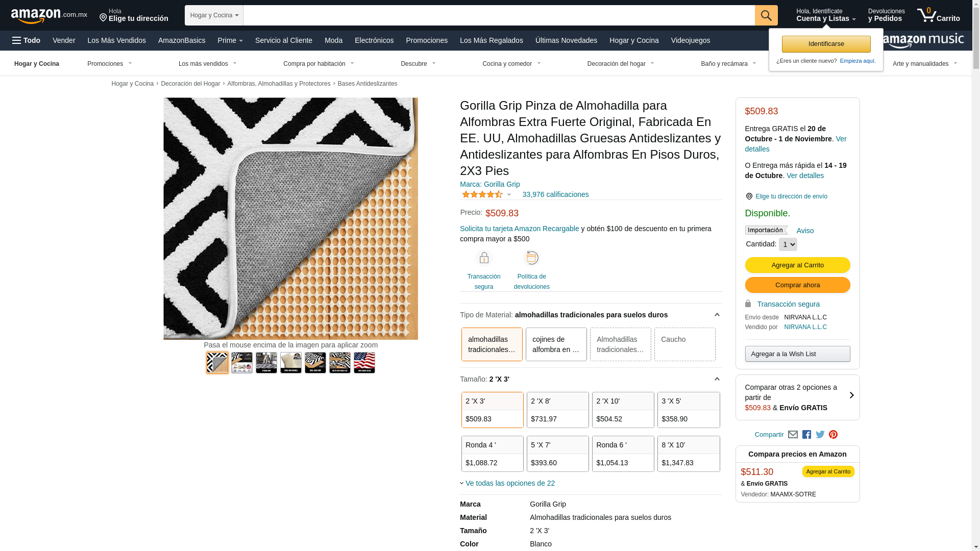This screenshot has width=980, height=551.
Task: Share by email envelope icon
Action: 793,435
